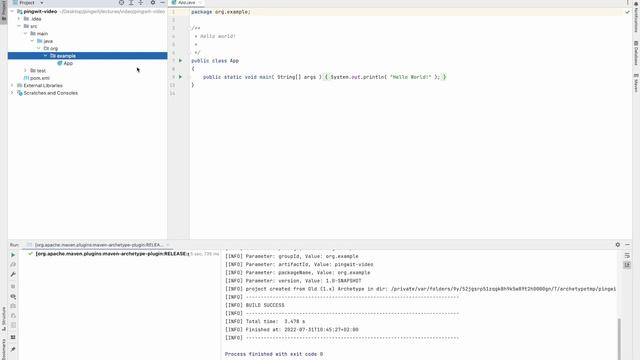This screenshot has width=640, height=360.
Task: Click the groupId parameter console line
Action: pyautogui.click(x=292, y=256)
